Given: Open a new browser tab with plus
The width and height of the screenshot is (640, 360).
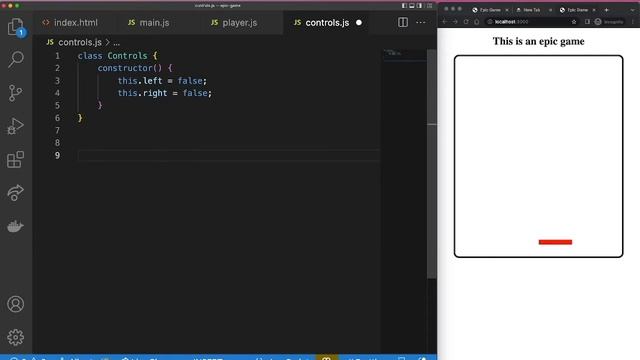Looking at the screenshot, I should pyautogui.click(x=607, y=10).
